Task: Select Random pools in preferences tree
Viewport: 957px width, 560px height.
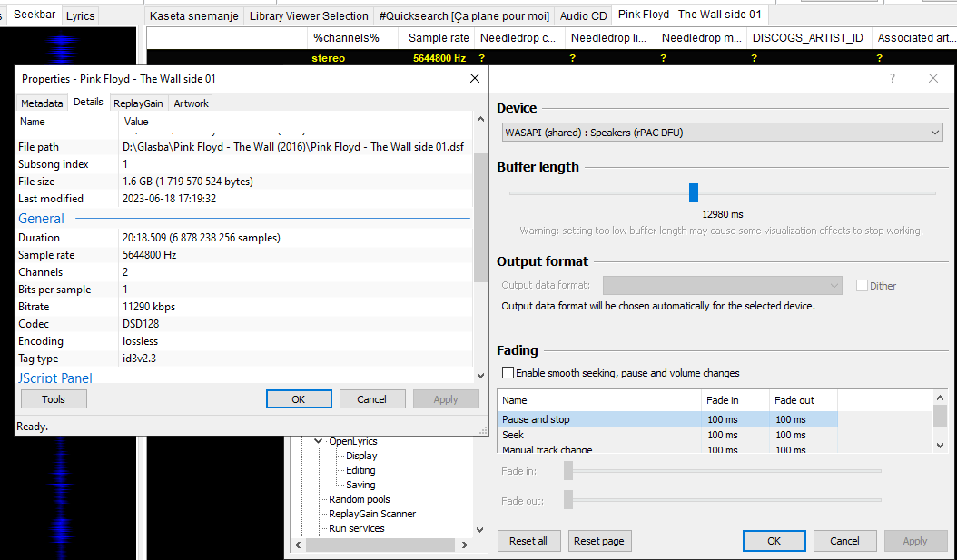Action: click(359, 499)
